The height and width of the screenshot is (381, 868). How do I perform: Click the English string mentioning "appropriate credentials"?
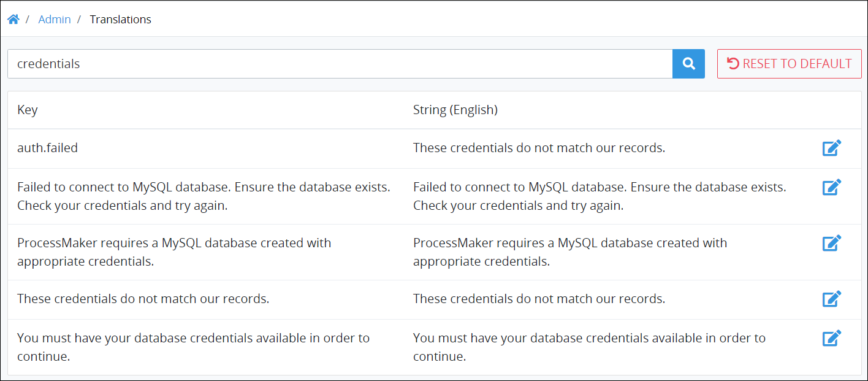coord(570,252)
